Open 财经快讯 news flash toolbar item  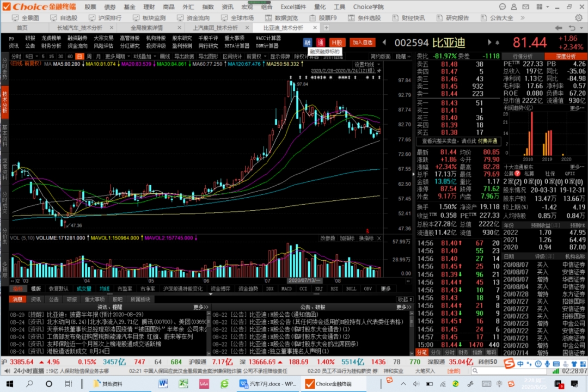coord(409,17)
